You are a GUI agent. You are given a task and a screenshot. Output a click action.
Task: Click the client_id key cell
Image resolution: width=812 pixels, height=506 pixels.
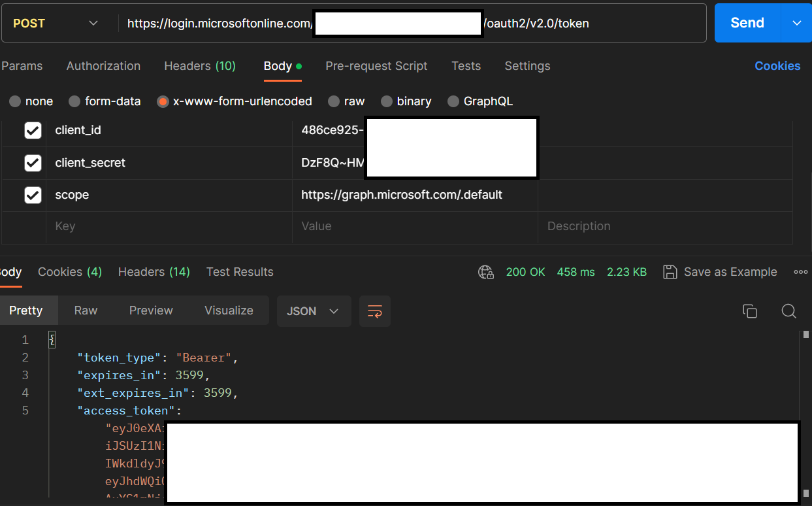pos(169,131)
